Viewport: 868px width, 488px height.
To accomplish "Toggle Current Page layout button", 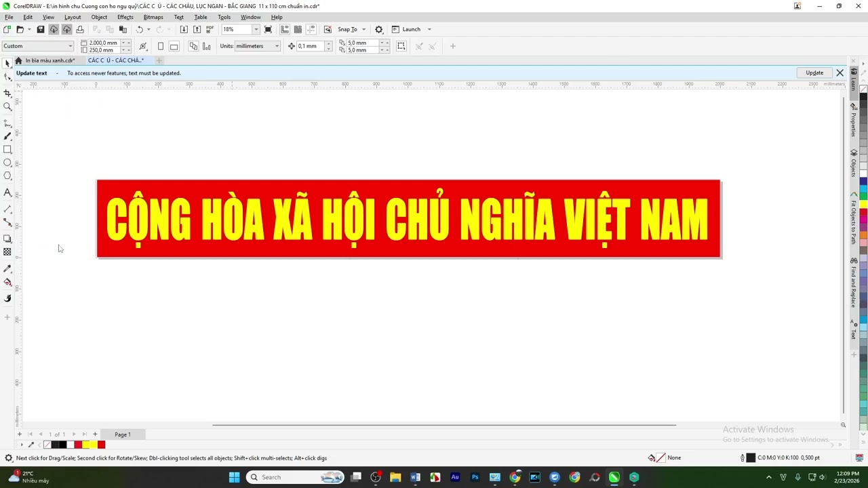I will click(206, 46).
